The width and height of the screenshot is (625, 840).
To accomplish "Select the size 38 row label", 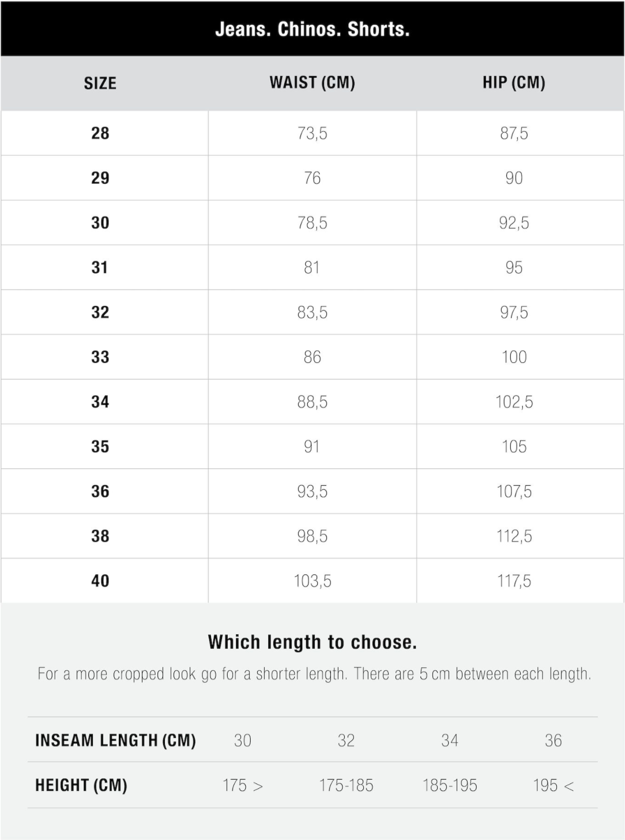I will point(100,536).
